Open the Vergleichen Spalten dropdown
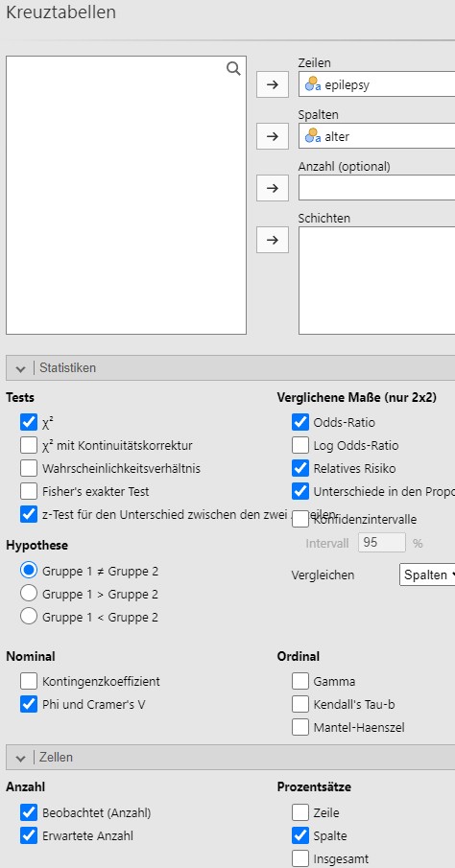 point(427,575)
